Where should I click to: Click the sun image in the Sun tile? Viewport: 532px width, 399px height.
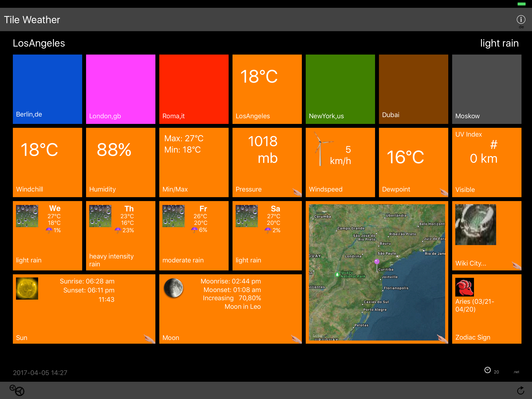click(27, 288)
